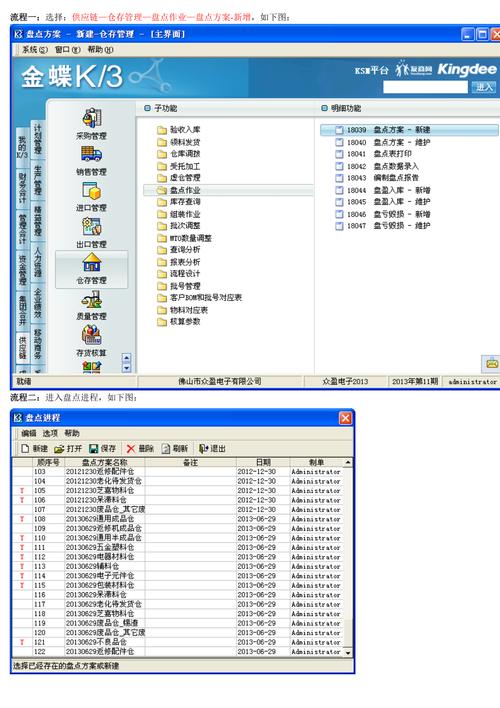The width and height of the screenshot is (500, 708).
Task: Open the 窗口(W) menu
Action: pyautogui.click(x=68, y=50)
